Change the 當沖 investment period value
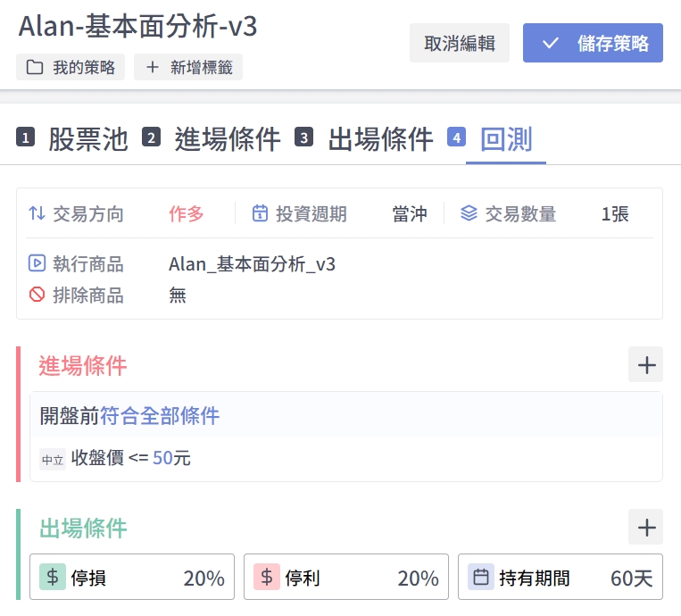This screenshot has width=681, height=616. point(410,213)
